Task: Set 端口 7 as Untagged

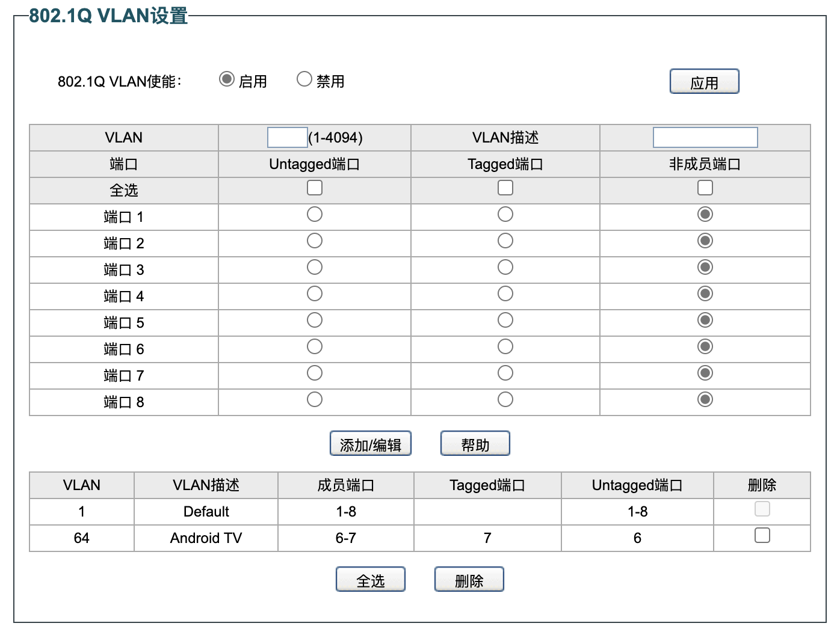Action: point(315,373)
